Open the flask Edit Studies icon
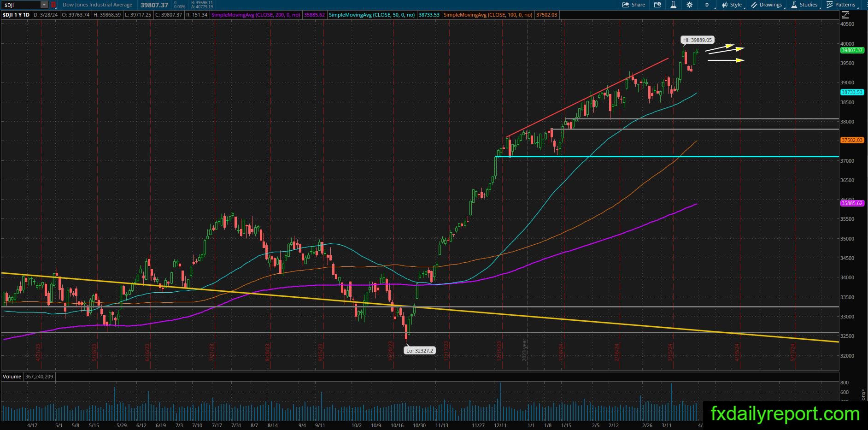Viewport: 868px width, 430px height. click(x=673, y=5)
